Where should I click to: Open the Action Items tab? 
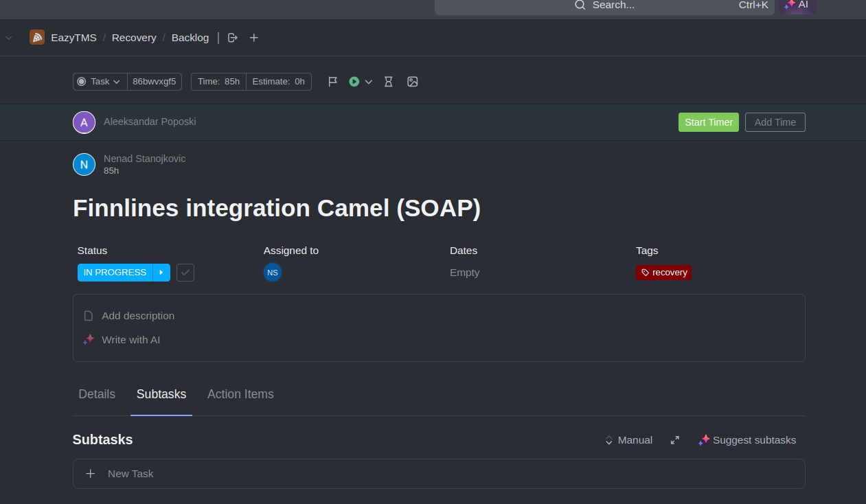[240, 394]
